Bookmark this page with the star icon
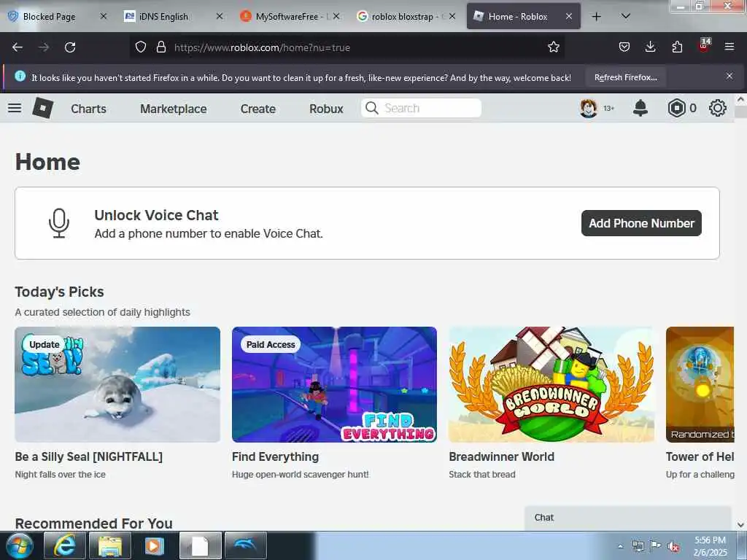 pyautogui.click(x=554, y=47)
